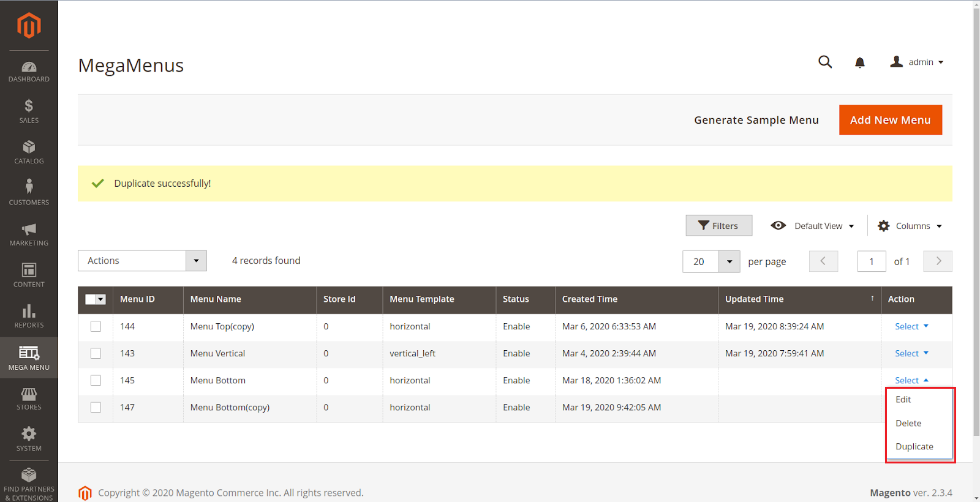Click the search magnifier icon
This screenshot has width=980, height=502.
825,62
